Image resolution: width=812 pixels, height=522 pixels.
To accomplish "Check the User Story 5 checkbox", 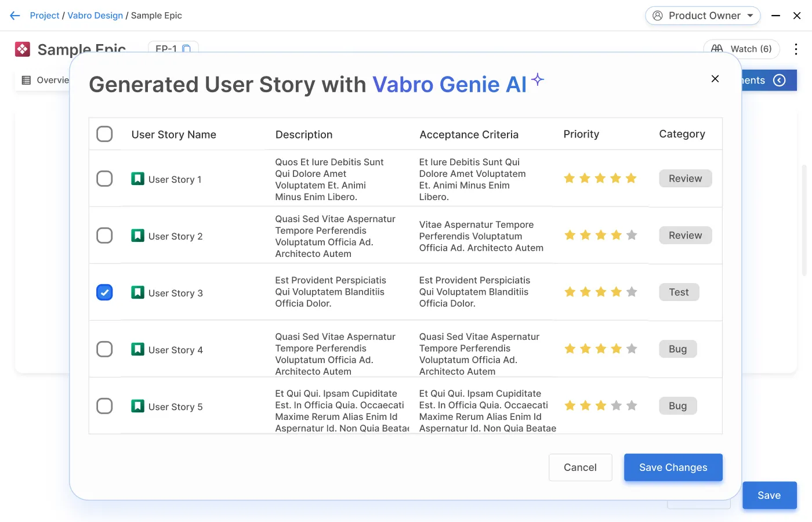I will (x=104, y=406).
